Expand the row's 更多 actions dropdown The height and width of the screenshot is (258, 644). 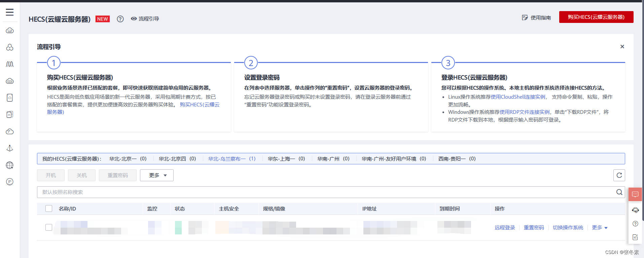tap(600, 228)
